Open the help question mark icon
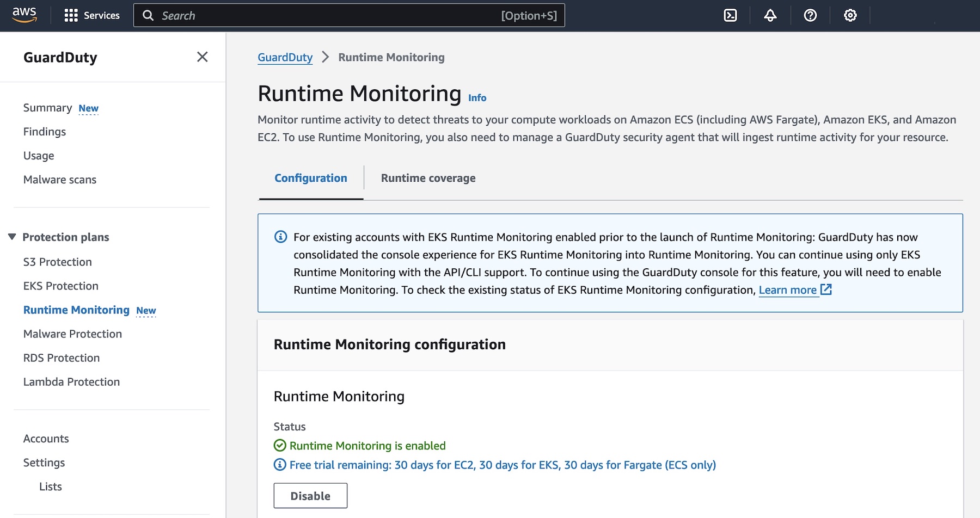Screen dimensions: 980x518 (x=810, y=15)
